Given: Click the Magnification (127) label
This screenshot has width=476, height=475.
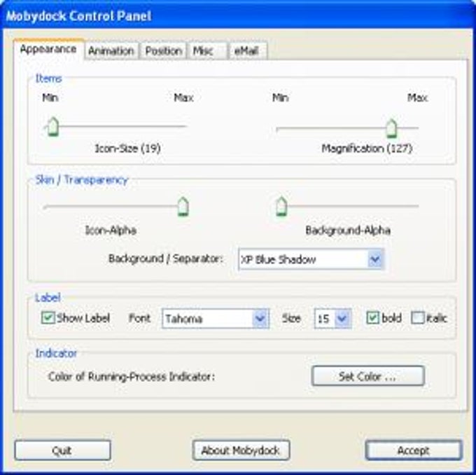Looking at the screenshot, I should (x=367, y=149).
